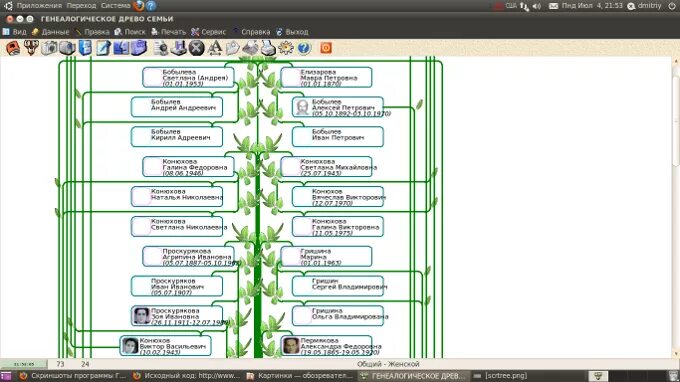
Task: Open the dmitriy user menu
Action: 644,6
